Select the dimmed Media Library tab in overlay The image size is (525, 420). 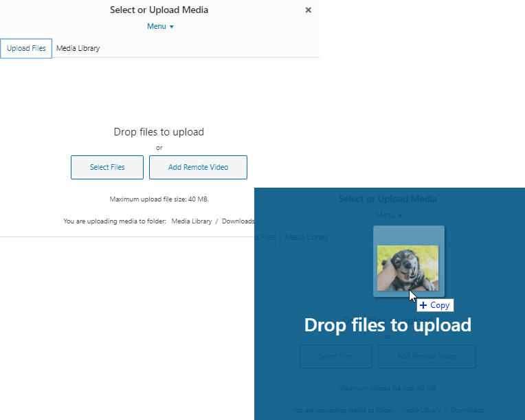tap(306, 237)
